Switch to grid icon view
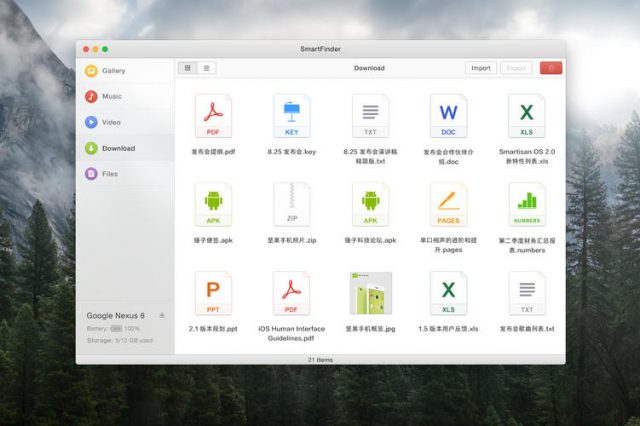The height and width of the screenshot is (426, 640). (187, 68)
